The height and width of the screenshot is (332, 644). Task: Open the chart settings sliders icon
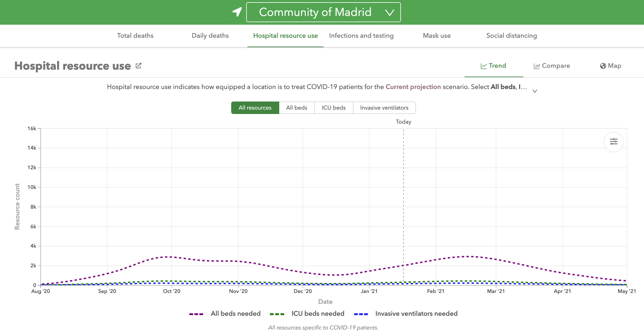coord(613,142)
